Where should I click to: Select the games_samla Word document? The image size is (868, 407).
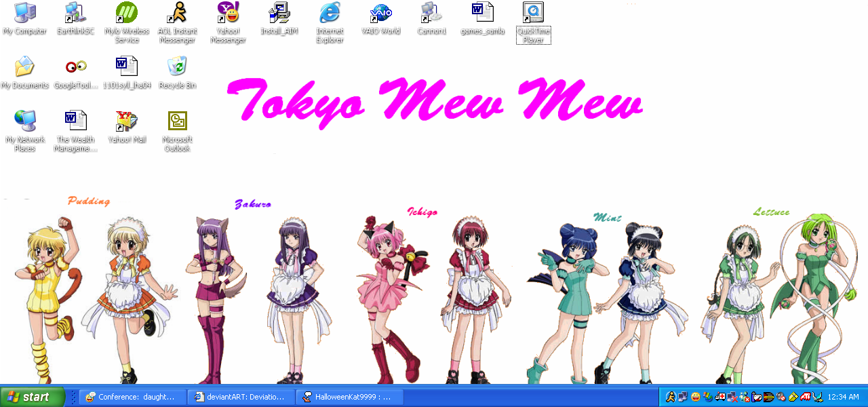point(483,19)
